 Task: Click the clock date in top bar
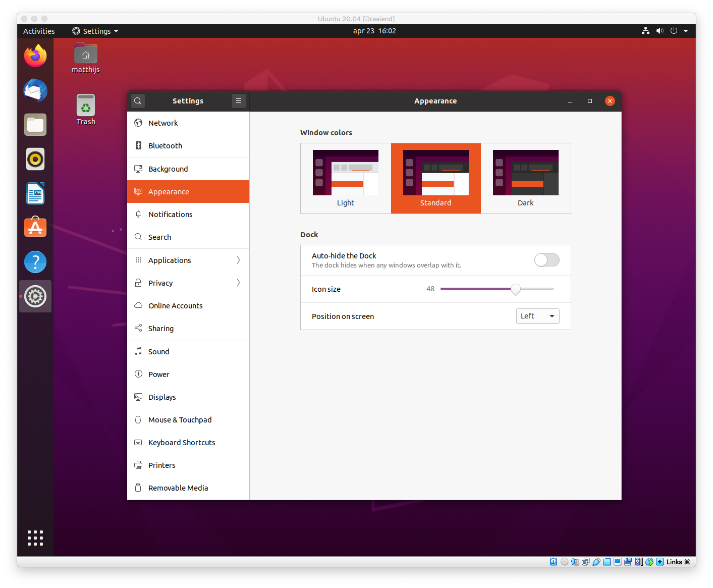(x=374, y=31)
